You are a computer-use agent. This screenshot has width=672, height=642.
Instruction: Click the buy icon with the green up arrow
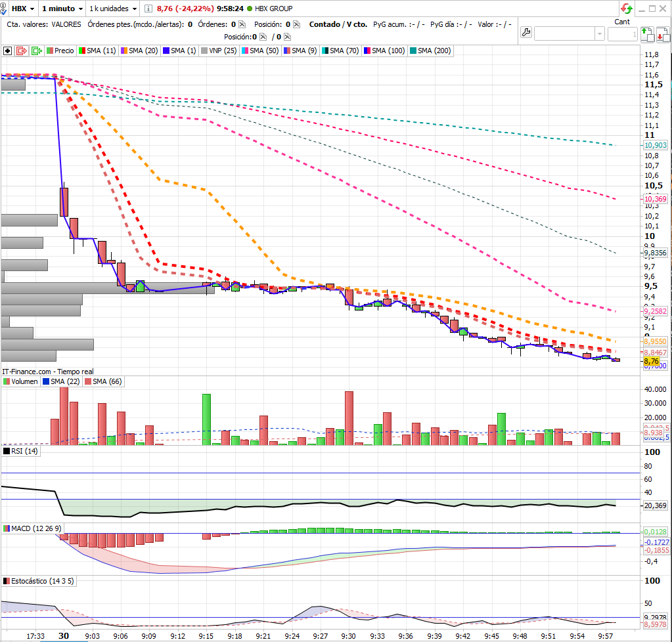[647, 34]
